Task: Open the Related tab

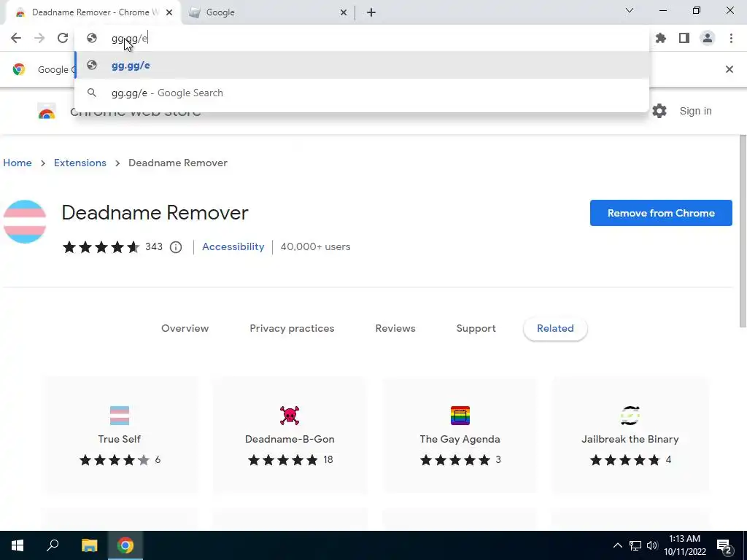Action: pos(555,329)
